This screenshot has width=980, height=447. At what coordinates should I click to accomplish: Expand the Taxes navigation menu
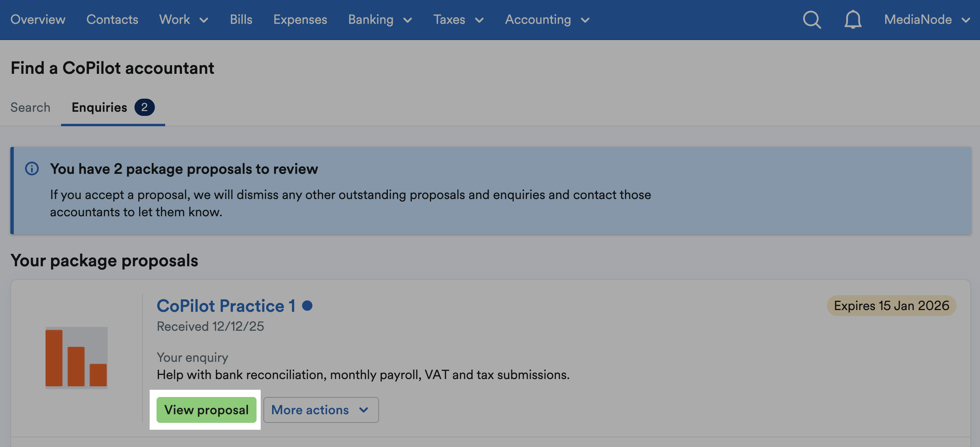click(x=459, y=20)
